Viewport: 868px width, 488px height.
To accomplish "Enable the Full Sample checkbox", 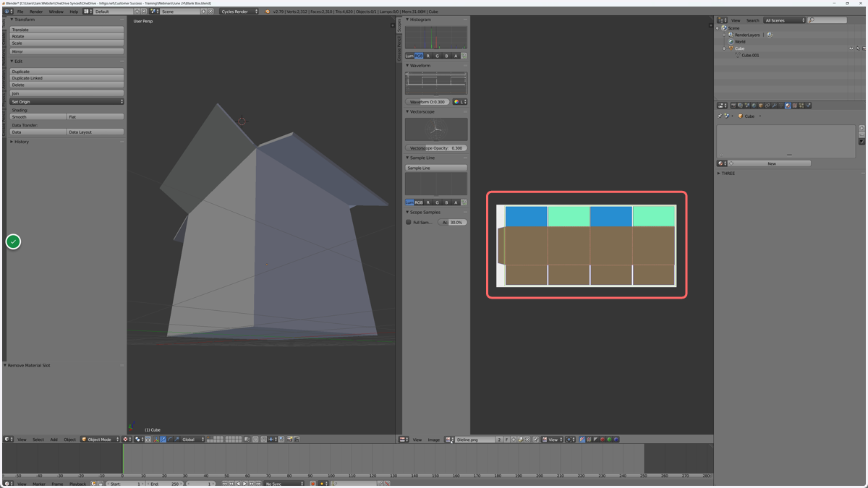I will [409, 222].
